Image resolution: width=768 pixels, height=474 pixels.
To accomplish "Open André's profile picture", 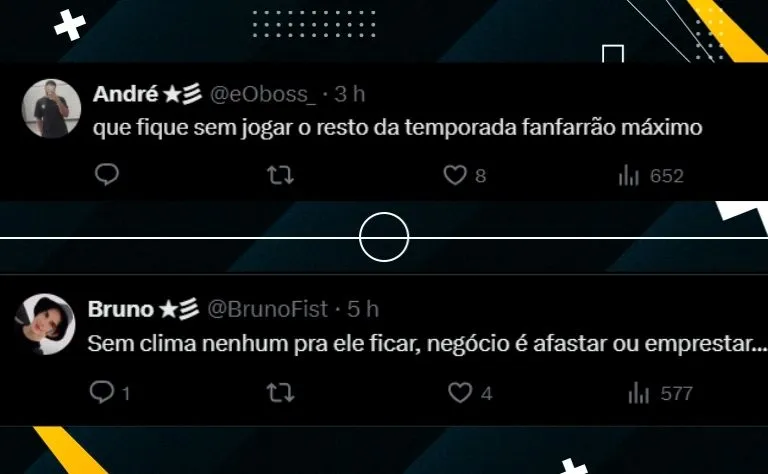I will pos(51,108).
